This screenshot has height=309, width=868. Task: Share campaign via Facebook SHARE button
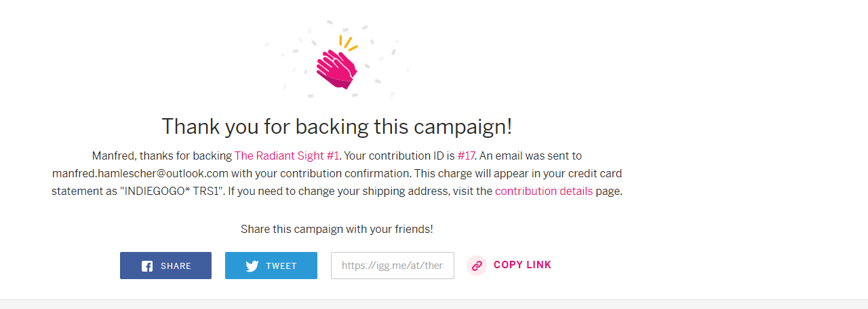(165, 266)
